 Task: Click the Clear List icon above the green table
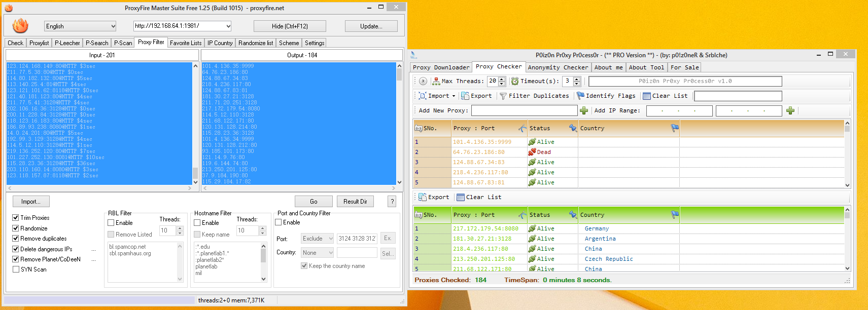tap(461, 197)
